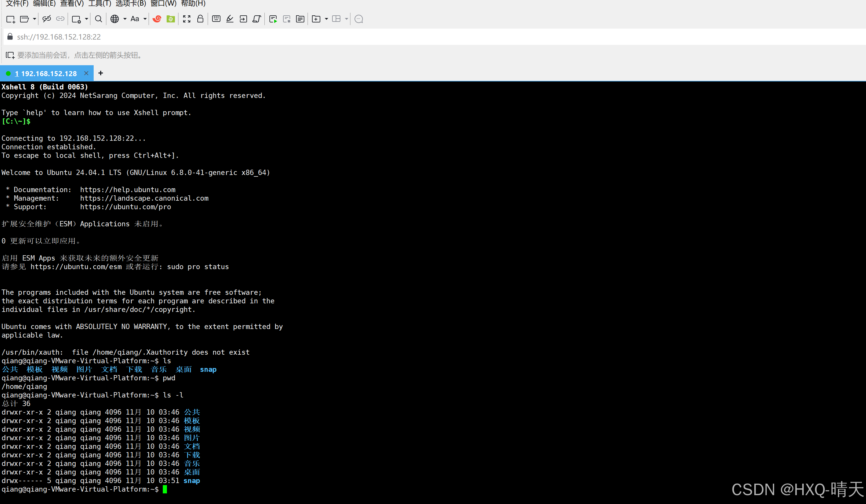866x504 pixels.
Task: Start session logging with the play icon
Action: coord(273,19)
